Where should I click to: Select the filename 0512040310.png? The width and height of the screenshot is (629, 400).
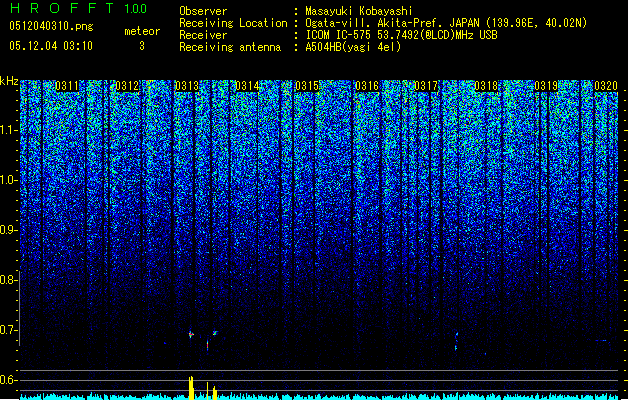tap(51, 26)
